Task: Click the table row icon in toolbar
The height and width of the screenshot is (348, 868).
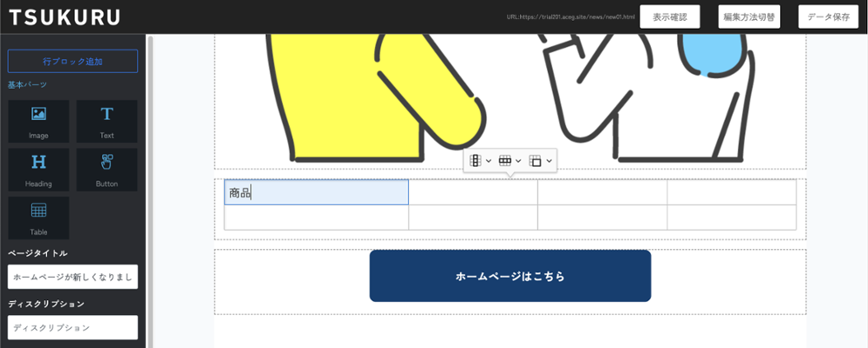Action: click(504, 161)
